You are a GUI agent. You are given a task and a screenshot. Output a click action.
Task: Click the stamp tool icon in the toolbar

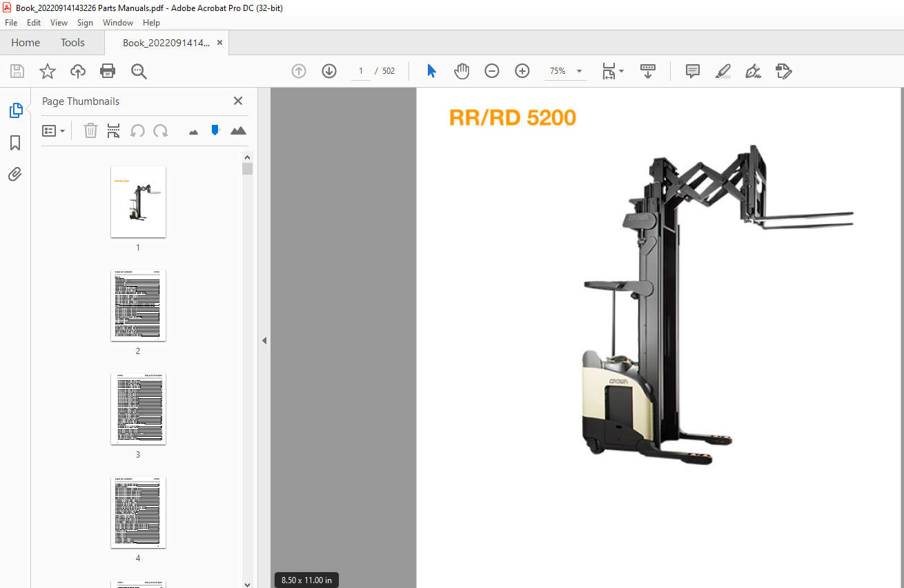(x=783, y=71)
